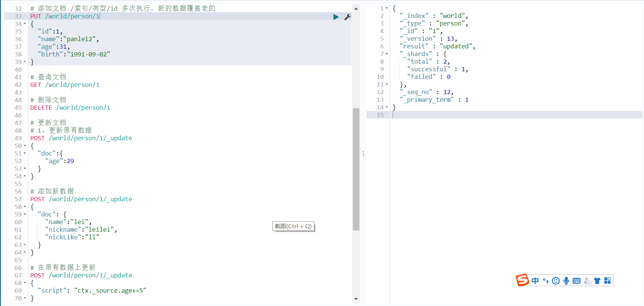644x306 pixels.
Task: Click the "birth":"1991-09-02" line
Action: (x=74, y=54)
